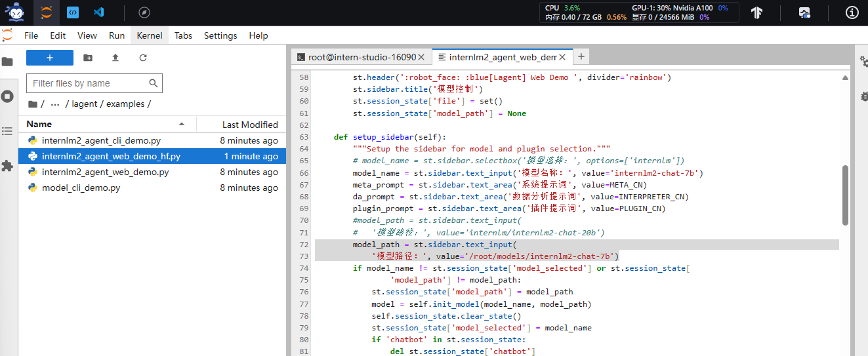Click the GPU-1 Nvidia A100 readout
This screenshot has height=356, width=868.
point(680,8)
